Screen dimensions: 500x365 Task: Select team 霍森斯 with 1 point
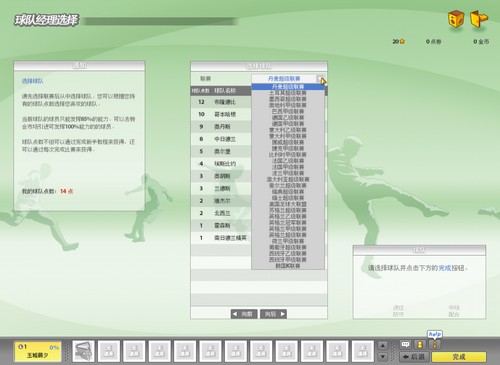pyautogui.click(x=221, y=225)
